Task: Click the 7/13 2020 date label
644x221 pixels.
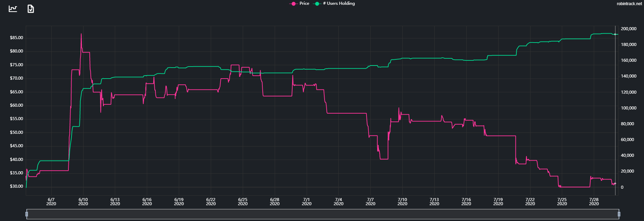Action: click(434, 201)
